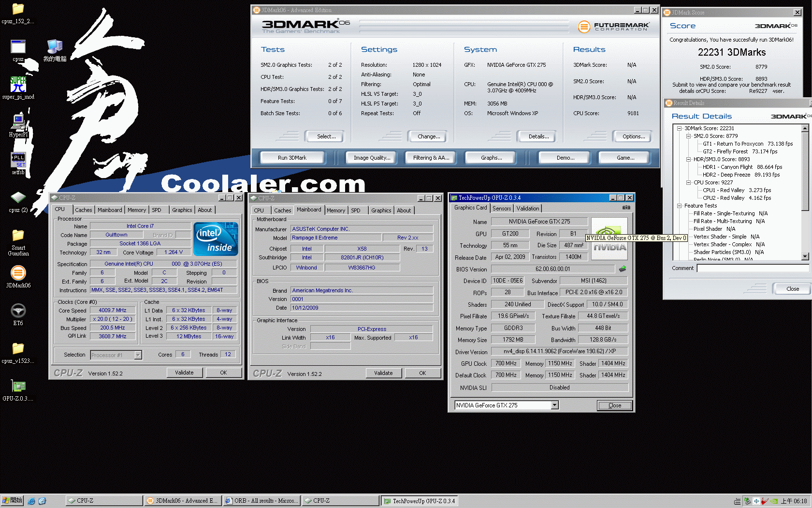
Task: Click the Close button in GPU-Z
Action: click(x=615, y=405)
